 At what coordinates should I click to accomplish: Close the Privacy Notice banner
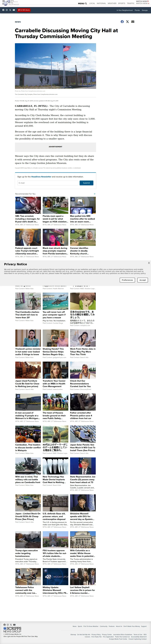pos(149,263)
